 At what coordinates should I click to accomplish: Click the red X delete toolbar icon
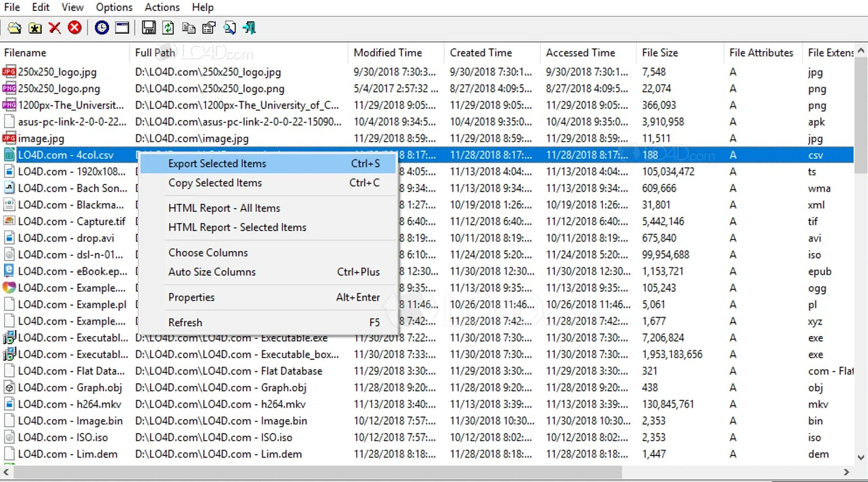(55, 28)
